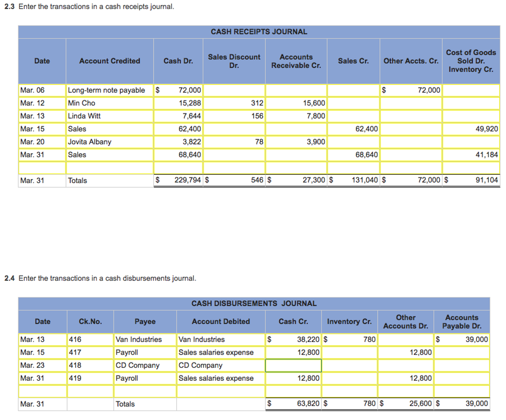Select the Mar. 06 date cell
The image size is (506, 420).
[42, 90]
